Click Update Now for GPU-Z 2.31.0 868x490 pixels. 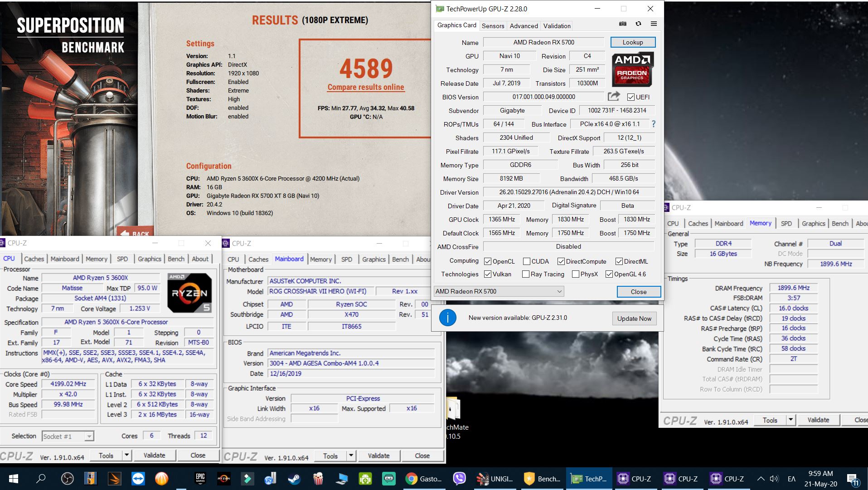click(x=634, y=318)
